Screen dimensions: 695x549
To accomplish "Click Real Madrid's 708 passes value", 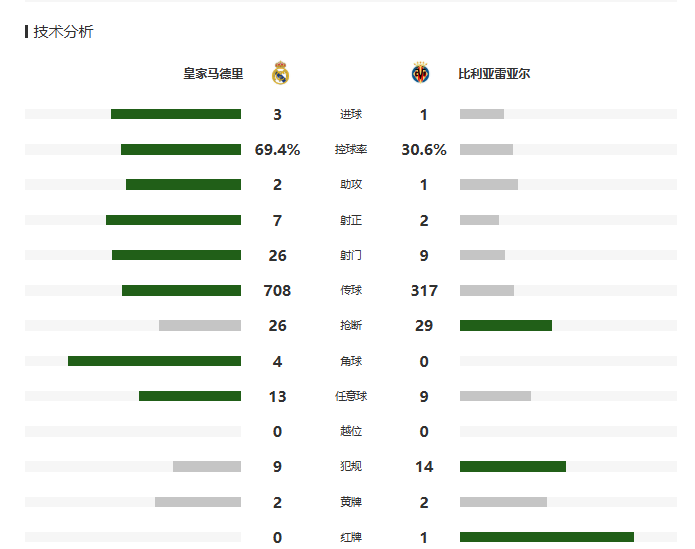I will tap(277, 291).
